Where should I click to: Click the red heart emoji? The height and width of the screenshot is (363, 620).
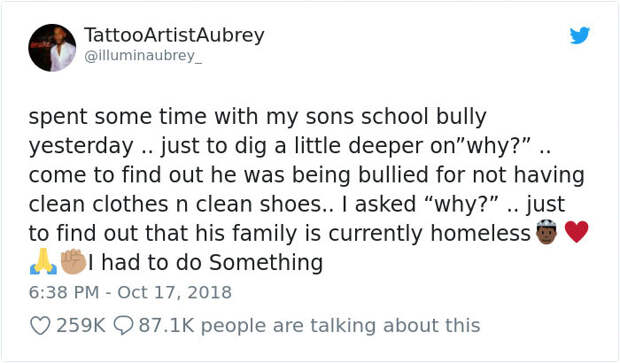577,232
